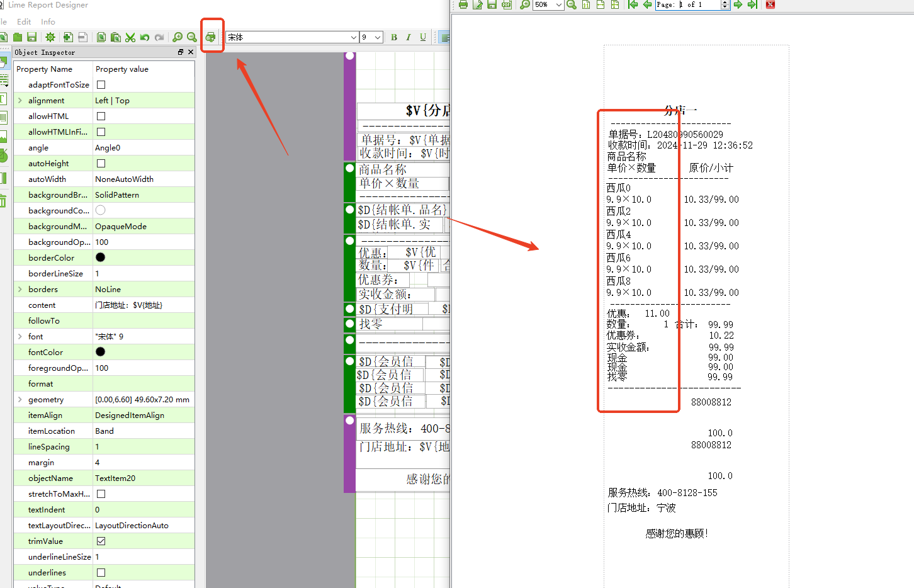This screenshot has width=914, height=588.
Task: Toggle italic text formatting
Action: (409, 37)
